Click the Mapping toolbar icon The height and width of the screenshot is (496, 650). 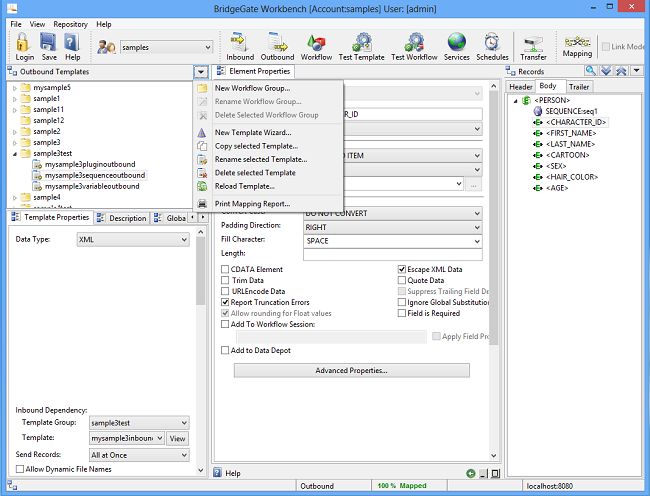pos(577,46)
